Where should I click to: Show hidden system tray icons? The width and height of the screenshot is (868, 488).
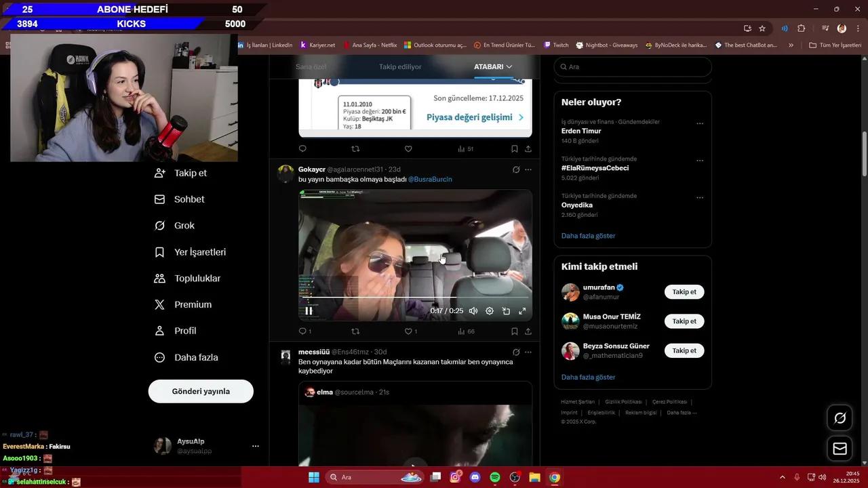783,477
